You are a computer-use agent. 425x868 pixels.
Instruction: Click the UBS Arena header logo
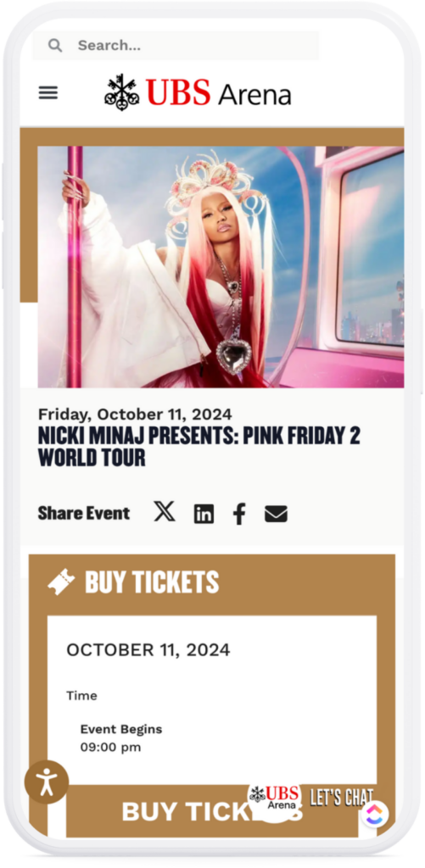(198, 92)
